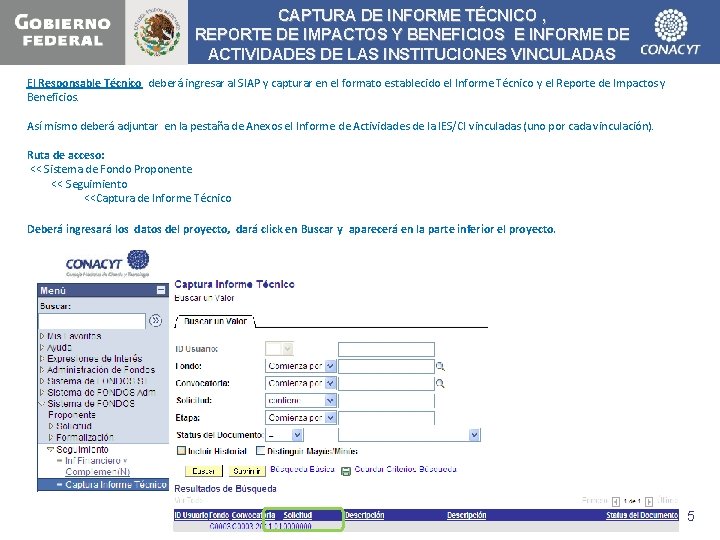Image resolution: width=720 pixels, height=540 pixels.
Task: Click the Mexican coat of arms emblem
Action: [157, 32]
